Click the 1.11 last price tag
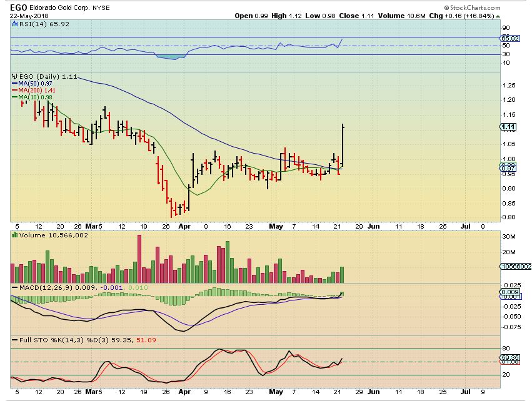Screen dimensions: 532x401 point(508,127)
